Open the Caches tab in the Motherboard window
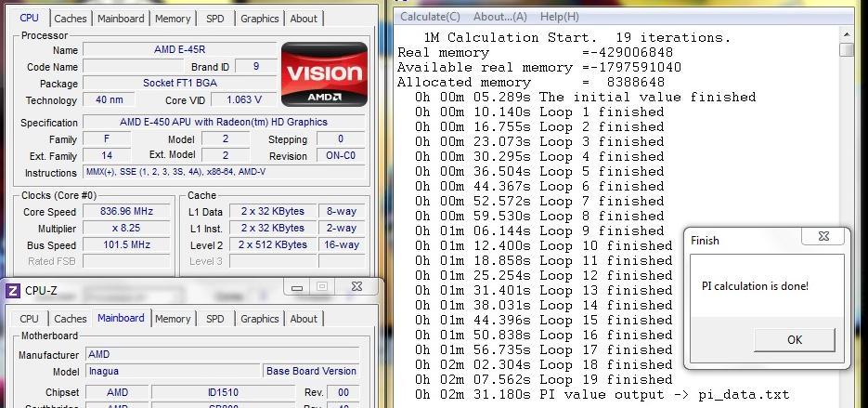 click(x=71, y=319)
